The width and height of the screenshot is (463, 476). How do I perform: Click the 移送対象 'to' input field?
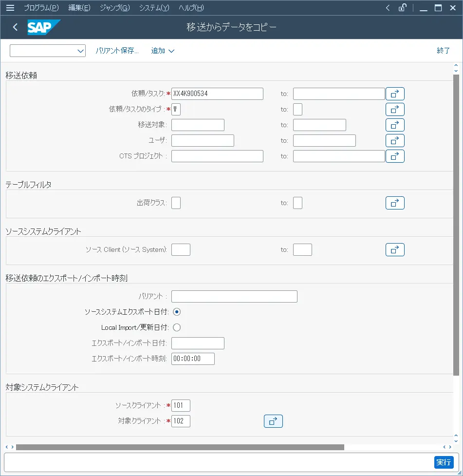tap(319, 125)
